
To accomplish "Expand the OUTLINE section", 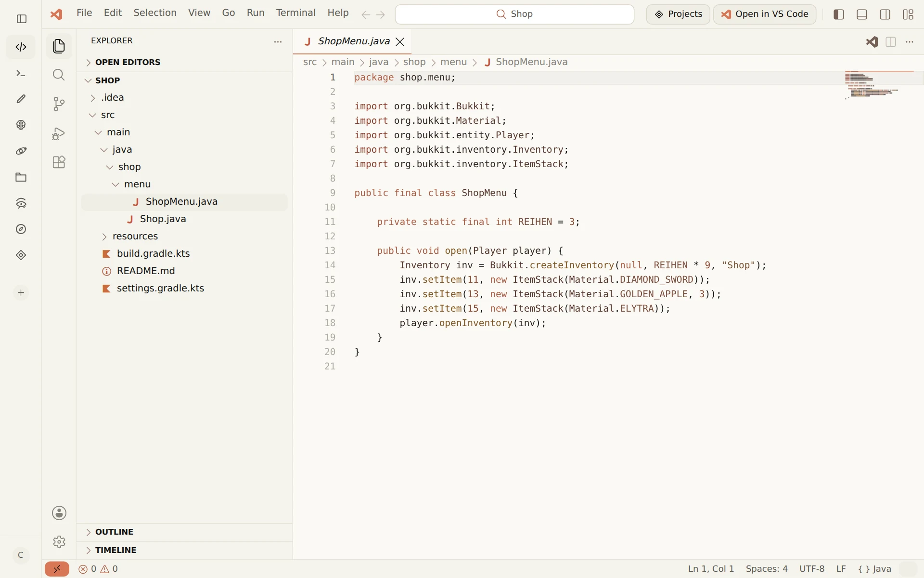I will pyautogui.click(x=184, y=532).
